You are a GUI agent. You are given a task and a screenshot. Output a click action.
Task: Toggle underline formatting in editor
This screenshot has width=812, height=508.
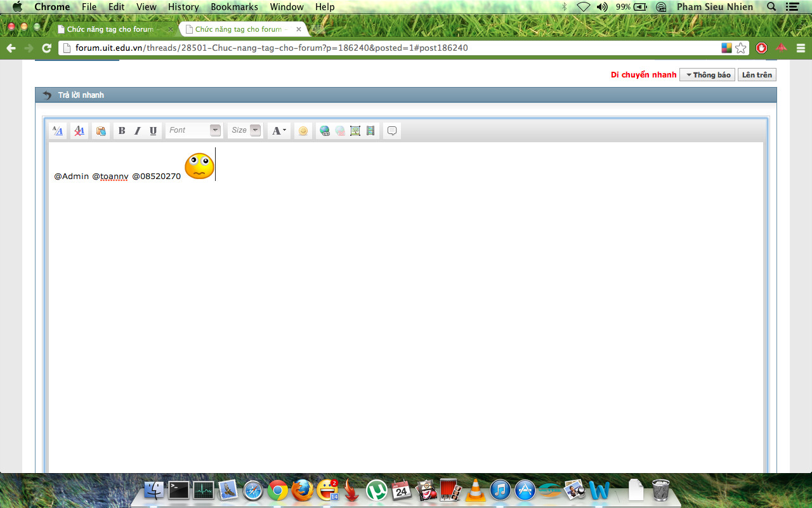(x=153, y=131)
